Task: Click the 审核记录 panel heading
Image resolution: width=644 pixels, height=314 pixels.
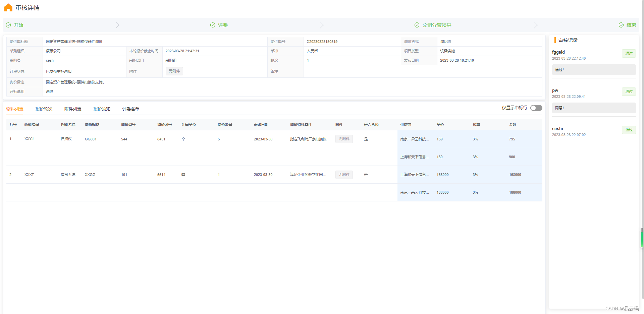Action: tap(568, 40)
